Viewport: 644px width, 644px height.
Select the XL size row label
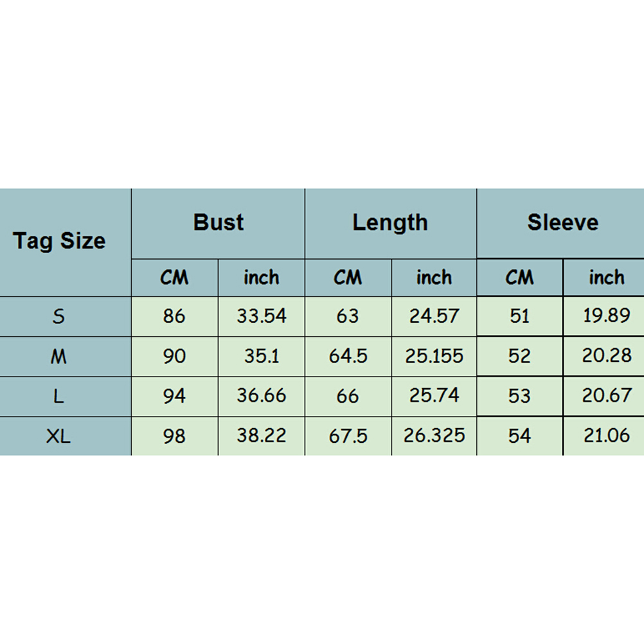pyautogui.click(x=59, y=436)
